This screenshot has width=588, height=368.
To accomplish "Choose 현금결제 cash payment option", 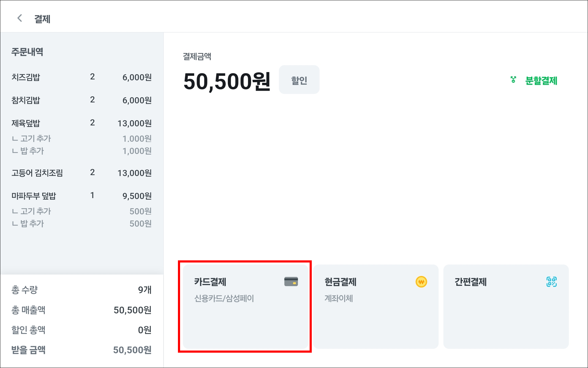I will click(375, 306).
